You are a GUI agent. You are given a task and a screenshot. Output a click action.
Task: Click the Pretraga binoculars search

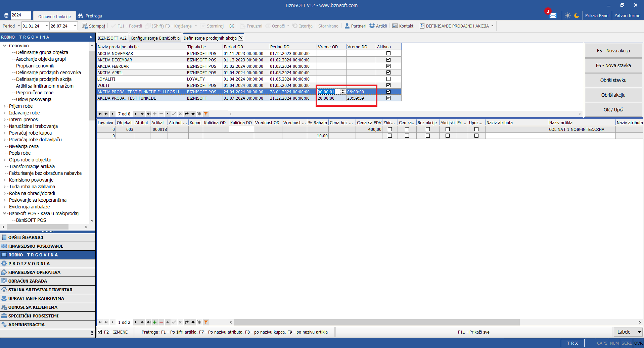click(90, 16)
